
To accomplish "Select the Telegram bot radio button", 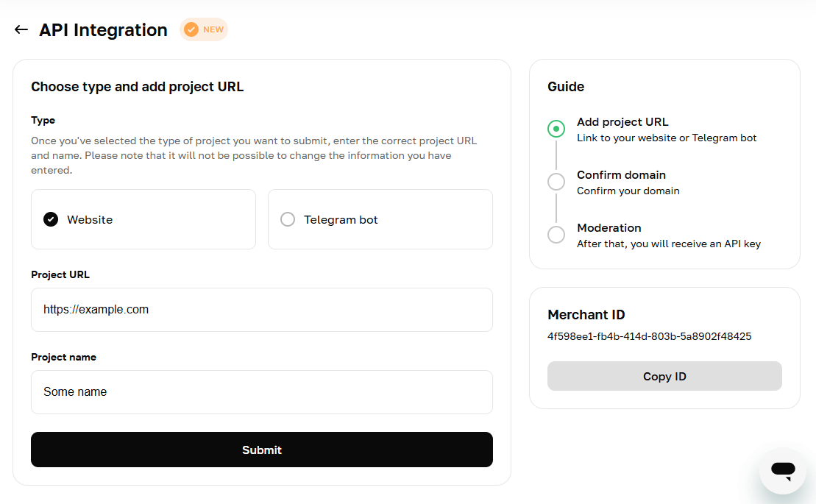I will (287, 219).
